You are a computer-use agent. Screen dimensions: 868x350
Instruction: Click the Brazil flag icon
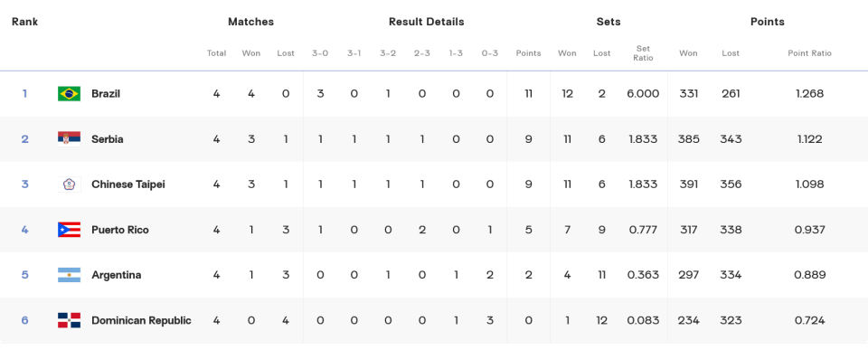pos(69,93)
